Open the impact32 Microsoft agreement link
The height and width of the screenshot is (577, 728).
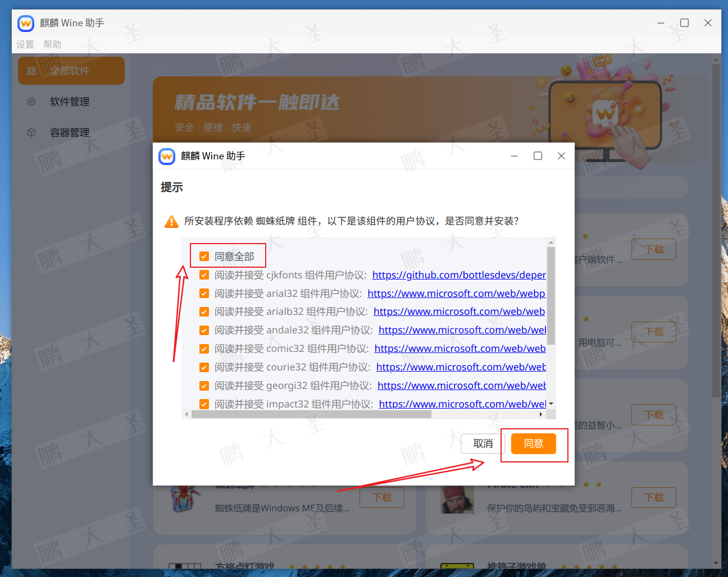[462, 404]
